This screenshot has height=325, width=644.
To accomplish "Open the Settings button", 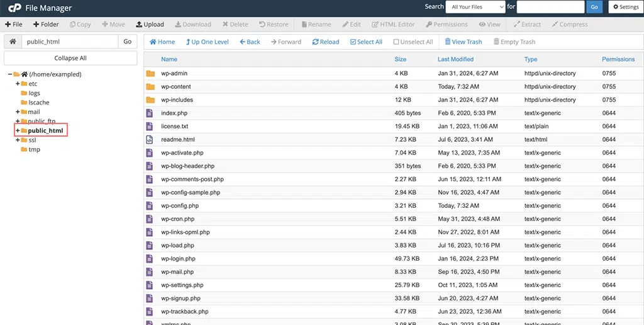I will 626,6.
